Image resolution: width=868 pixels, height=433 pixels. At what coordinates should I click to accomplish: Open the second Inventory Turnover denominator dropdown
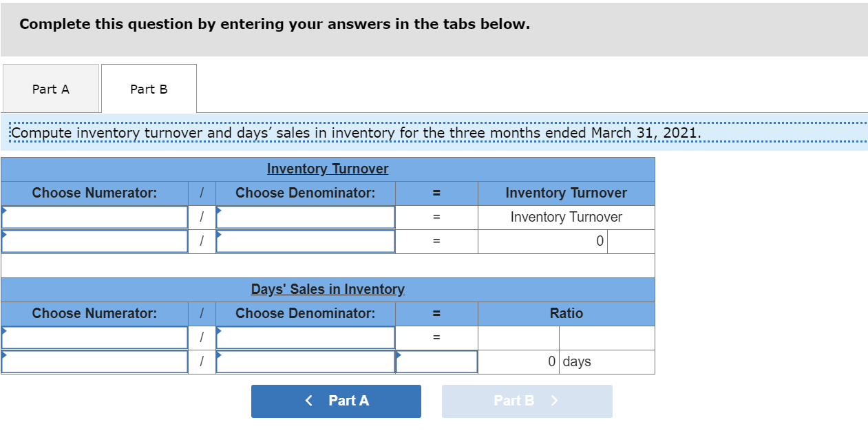(x=306, y=241)
